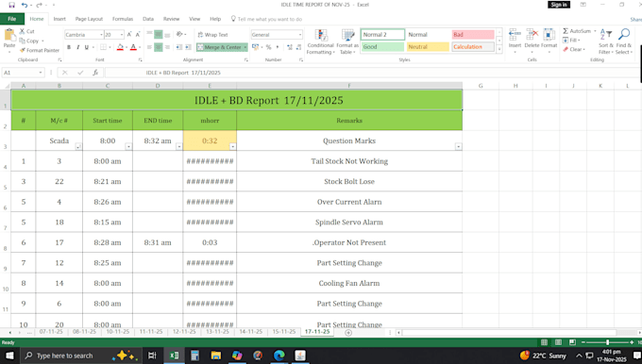Open the 07-11-25 sheet tab
The height and width of the screenshot is (364, 642).
pyautogui.click(x=51, y=332)
